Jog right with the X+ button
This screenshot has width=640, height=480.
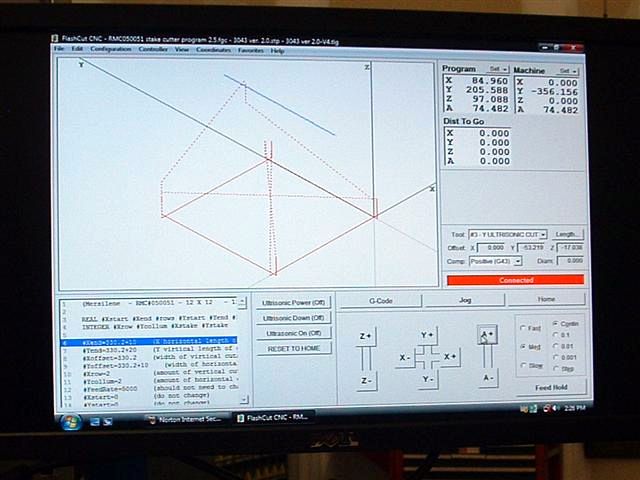(451, 357)
